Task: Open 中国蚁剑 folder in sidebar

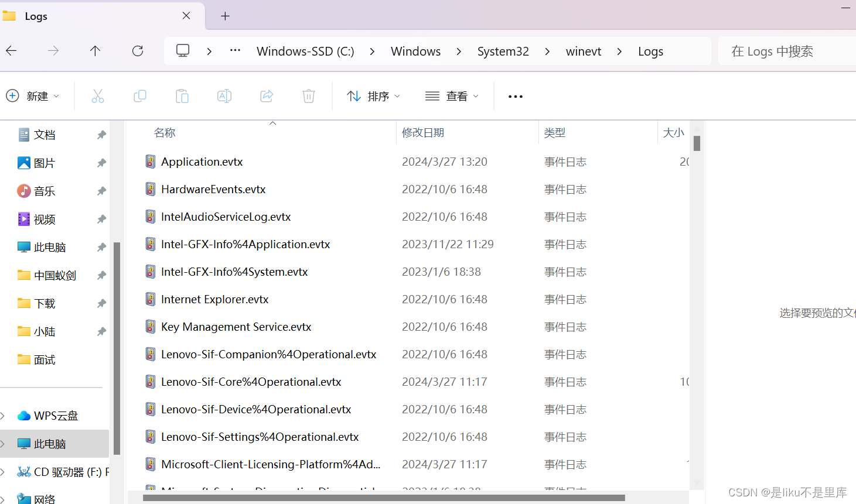Action: click(54, 275)
